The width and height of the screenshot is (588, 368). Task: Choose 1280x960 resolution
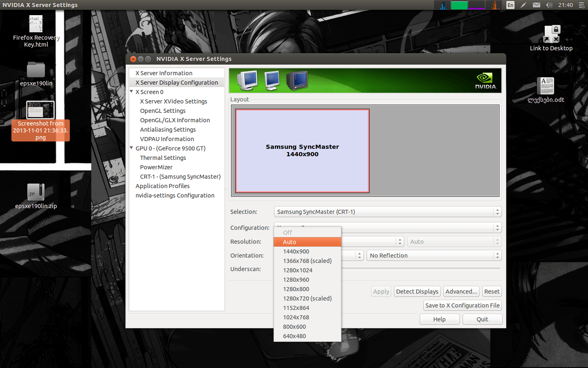tap(307, 280)
